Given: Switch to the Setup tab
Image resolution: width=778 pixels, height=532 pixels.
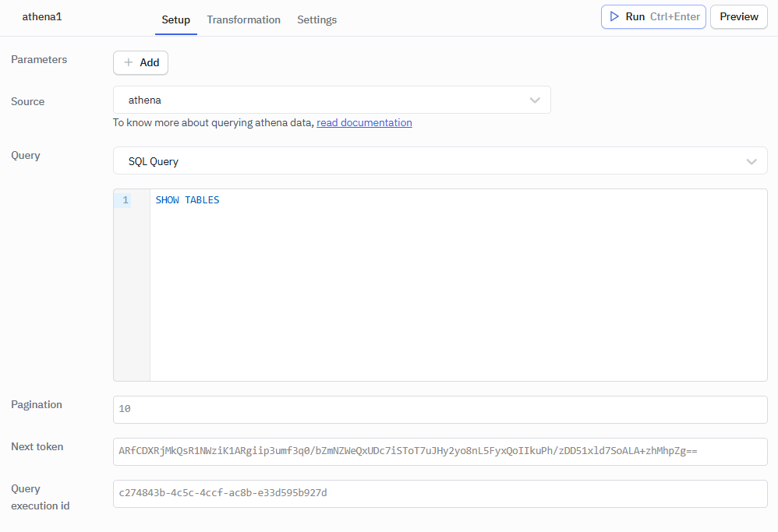Looking at the screenshot, I should [x=175, y=19].
